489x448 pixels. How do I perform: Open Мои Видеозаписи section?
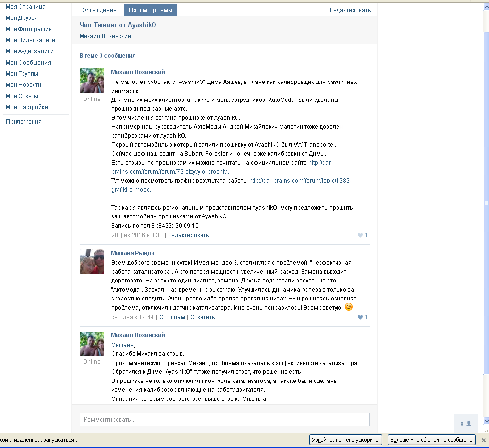click(x=31, y=40)
